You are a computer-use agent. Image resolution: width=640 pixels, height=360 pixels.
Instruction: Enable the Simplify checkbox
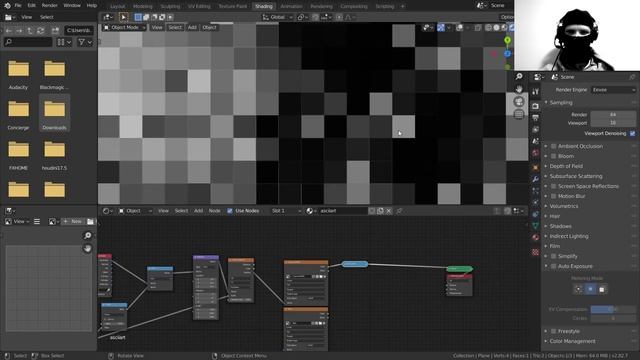click(x=553, y=256)
